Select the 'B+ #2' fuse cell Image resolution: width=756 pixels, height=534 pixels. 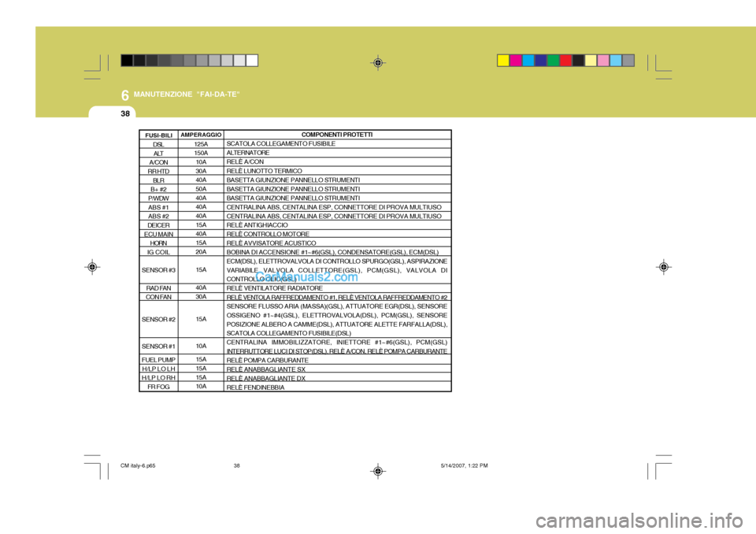click(x=158, y=190)
